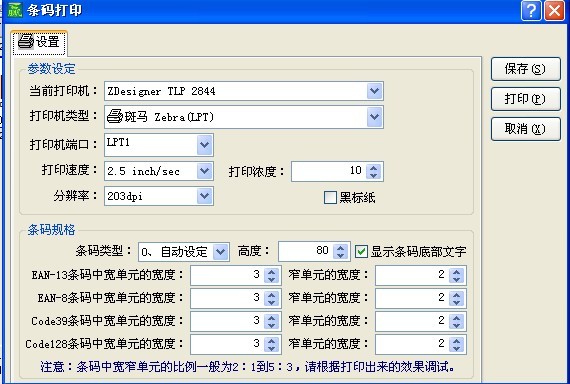This screenshot has height=384, width=570.
Task: Increase Code39 窄单元的宽度 value
Action: click(x=457, y=317)
